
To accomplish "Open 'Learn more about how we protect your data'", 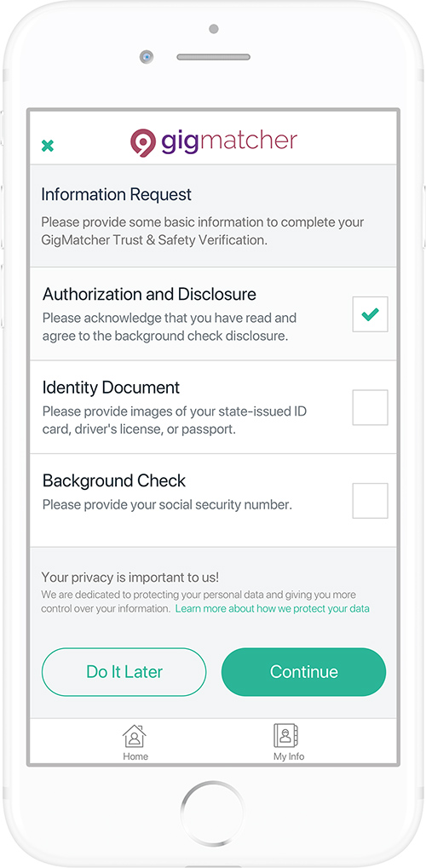I will click(x=273, y=609).
